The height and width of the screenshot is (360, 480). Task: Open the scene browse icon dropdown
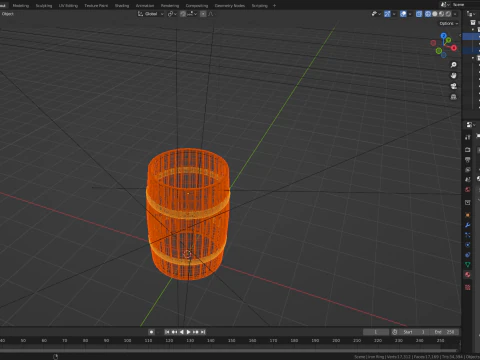pyautogui.click(x=445, y=5)
